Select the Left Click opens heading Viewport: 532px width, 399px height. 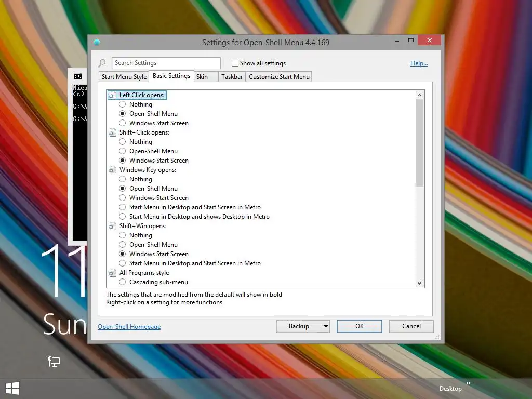tap(142, 95)
